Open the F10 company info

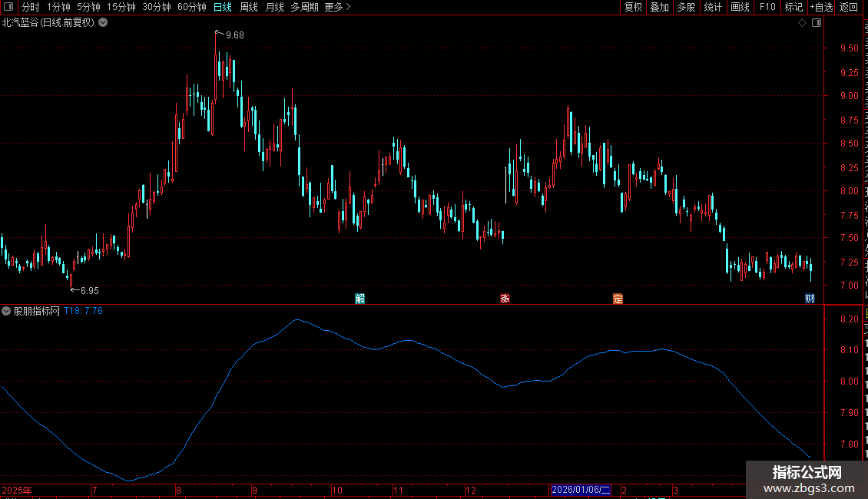(767, 7)
